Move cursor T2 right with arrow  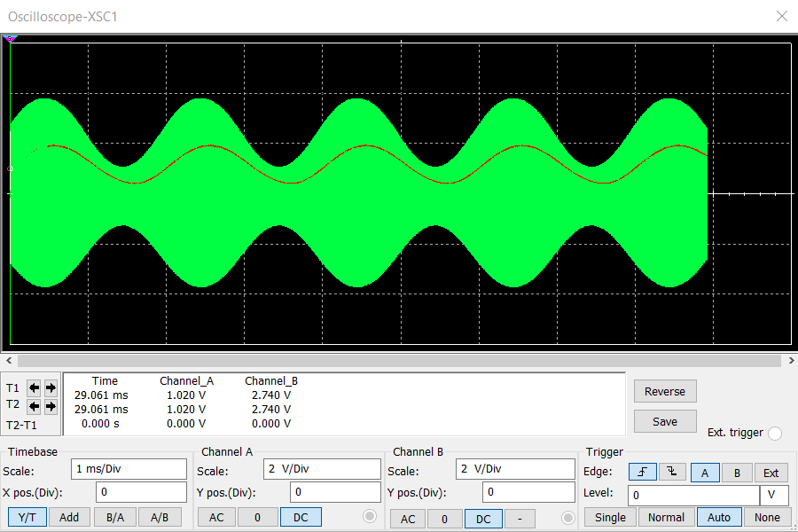tap(51, 406)
